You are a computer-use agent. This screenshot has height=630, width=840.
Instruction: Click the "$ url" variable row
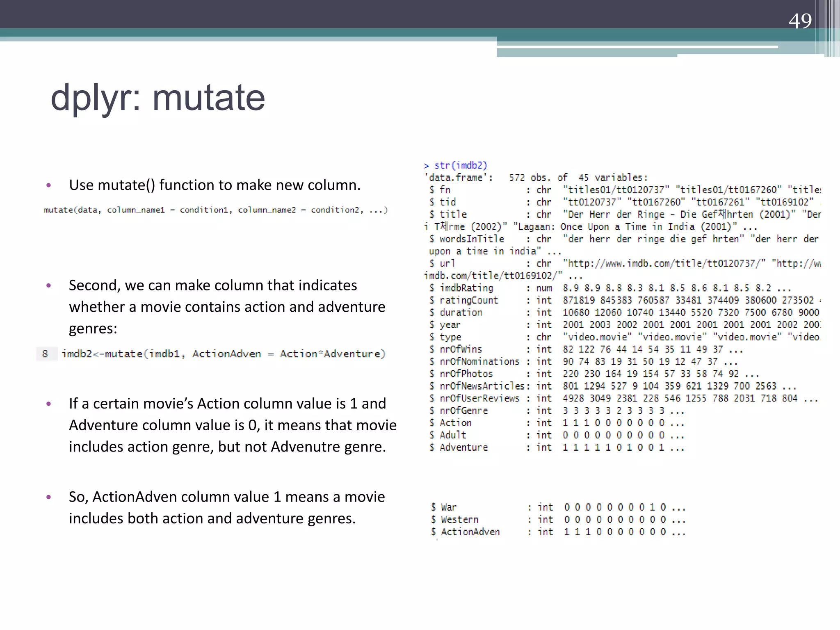[625, 263]
